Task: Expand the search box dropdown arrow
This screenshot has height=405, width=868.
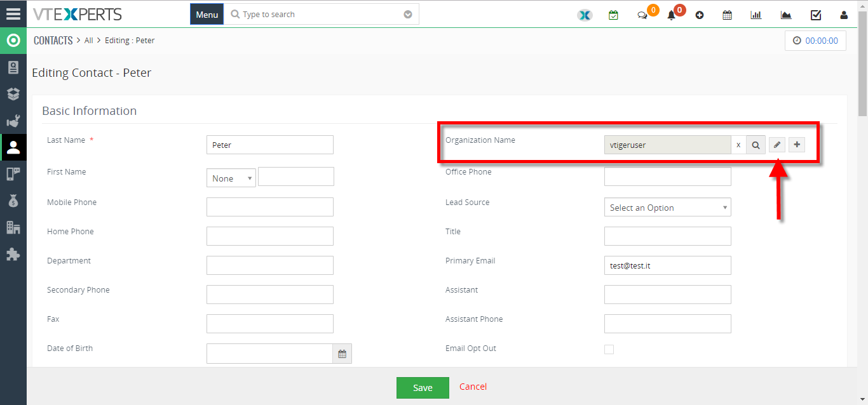Action: pyautogui.click(x=408, y=15)
